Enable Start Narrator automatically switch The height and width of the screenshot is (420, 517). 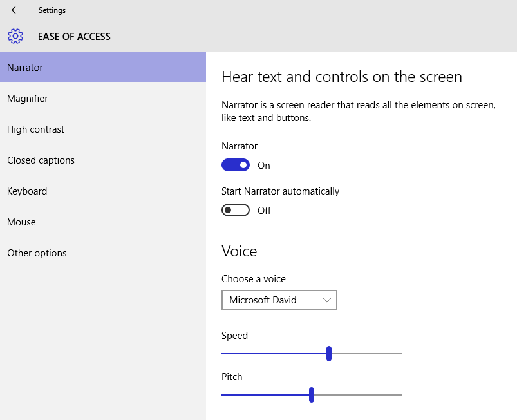(235, 211)
